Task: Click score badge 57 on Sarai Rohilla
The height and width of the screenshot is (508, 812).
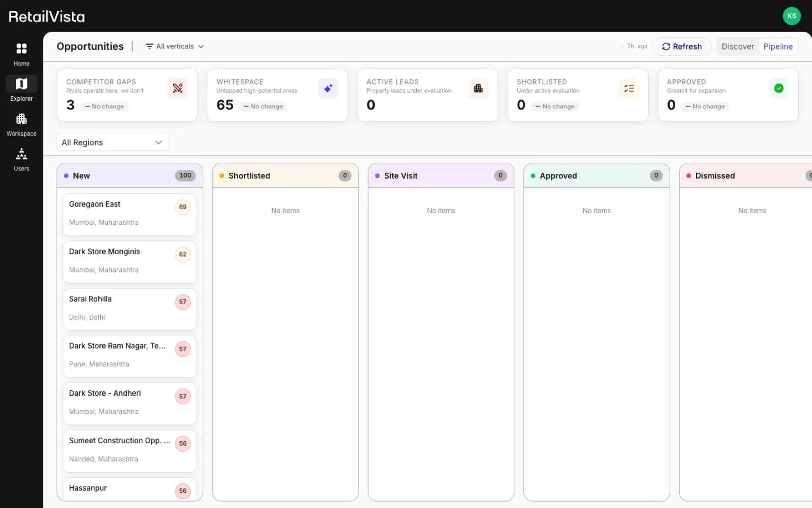Action: tap(183, 302)
